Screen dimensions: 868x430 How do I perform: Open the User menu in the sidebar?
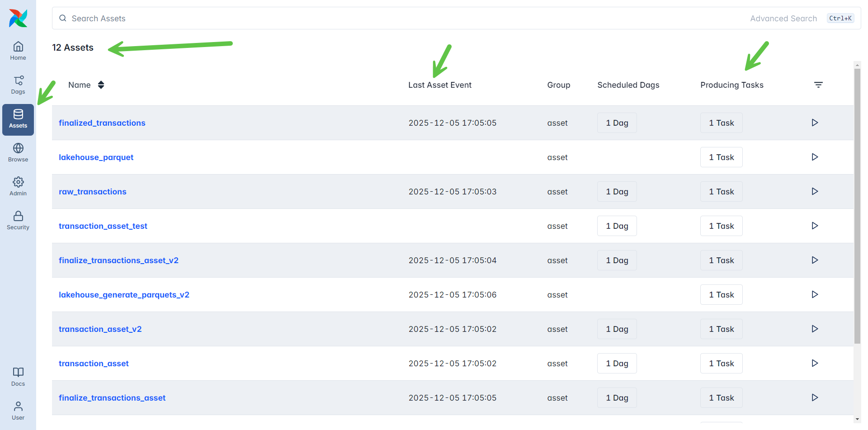(x=18, y=411)
